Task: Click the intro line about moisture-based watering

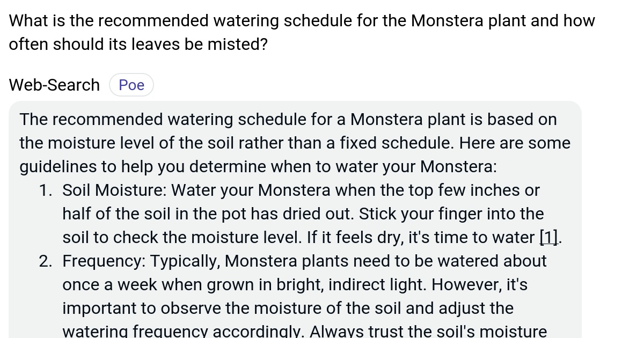Action: (295, 143)
